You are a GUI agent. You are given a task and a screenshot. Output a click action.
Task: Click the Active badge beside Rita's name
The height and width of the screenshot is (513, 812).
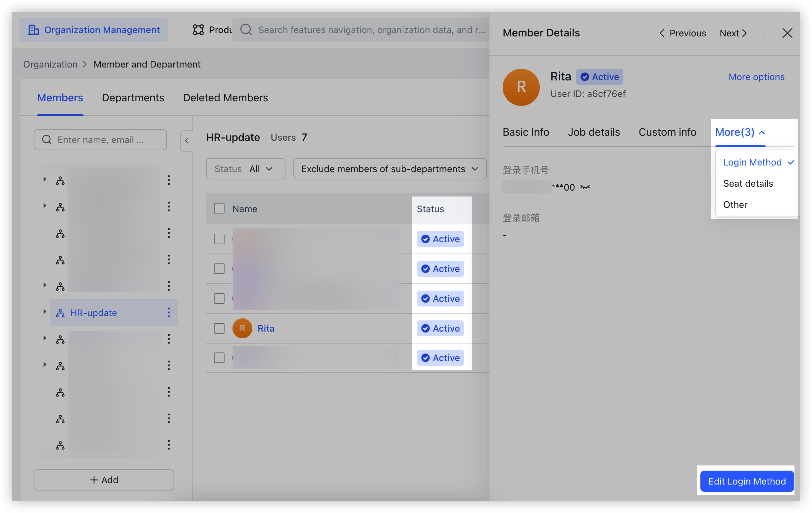[x=599, y=77]
